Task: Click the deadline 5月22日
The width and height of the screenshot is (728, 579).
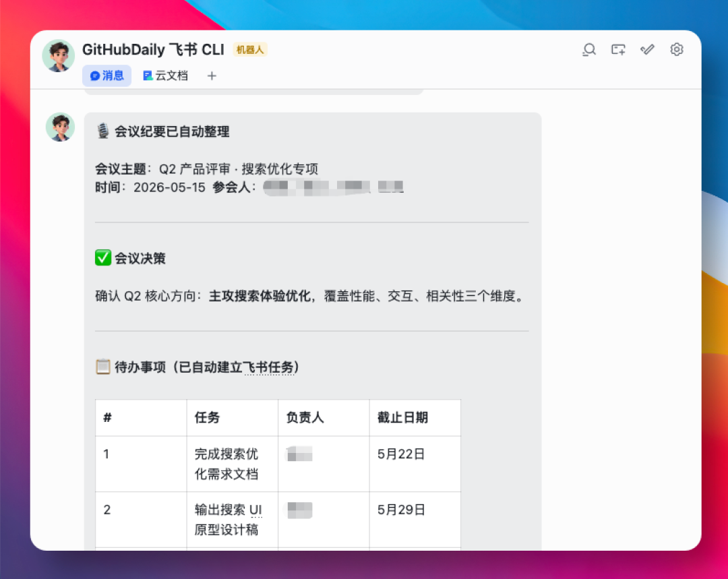Action: coord(401,454)
